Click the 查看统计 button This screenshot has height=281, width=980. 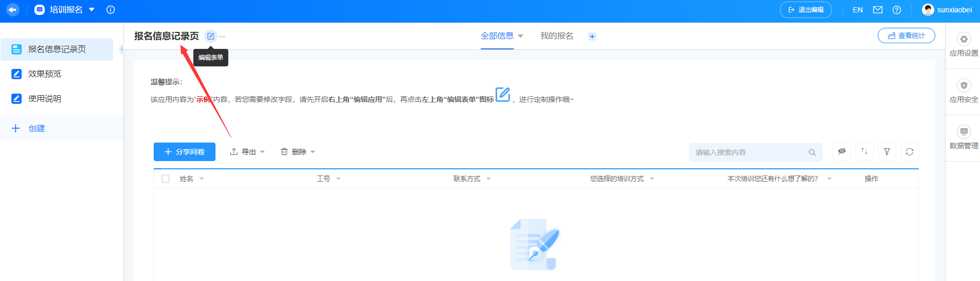point(906,36)
